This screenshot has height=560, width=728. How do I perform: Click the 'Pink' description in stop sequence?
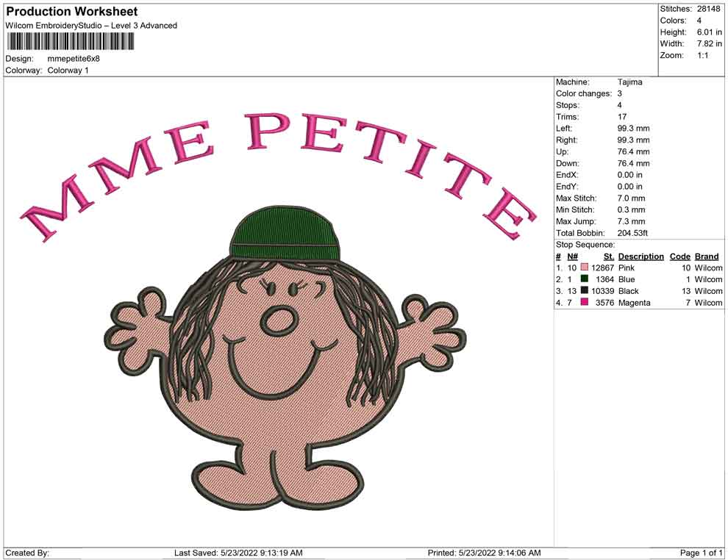pyautogui.click(x=627, y=268)
